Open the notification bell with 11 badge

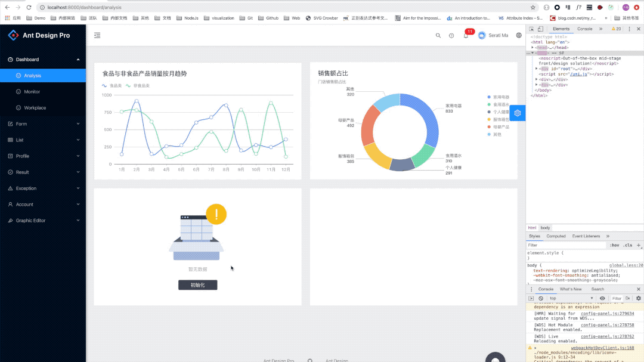466,36
